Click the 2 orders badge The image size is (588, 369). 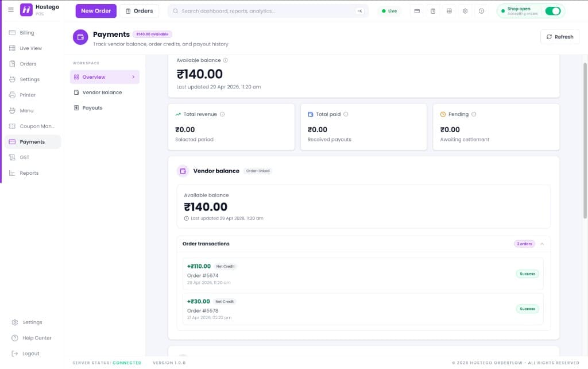click(524, 244)
